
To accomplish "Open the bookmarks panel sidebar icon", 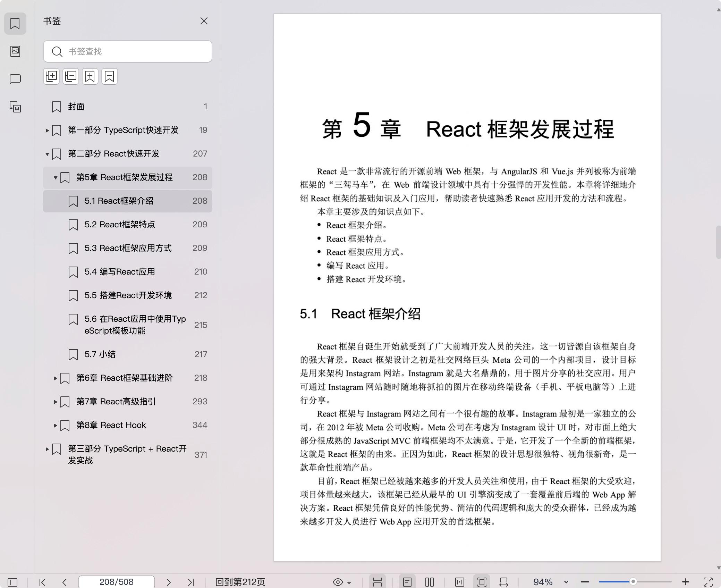I will coord(15,24).
